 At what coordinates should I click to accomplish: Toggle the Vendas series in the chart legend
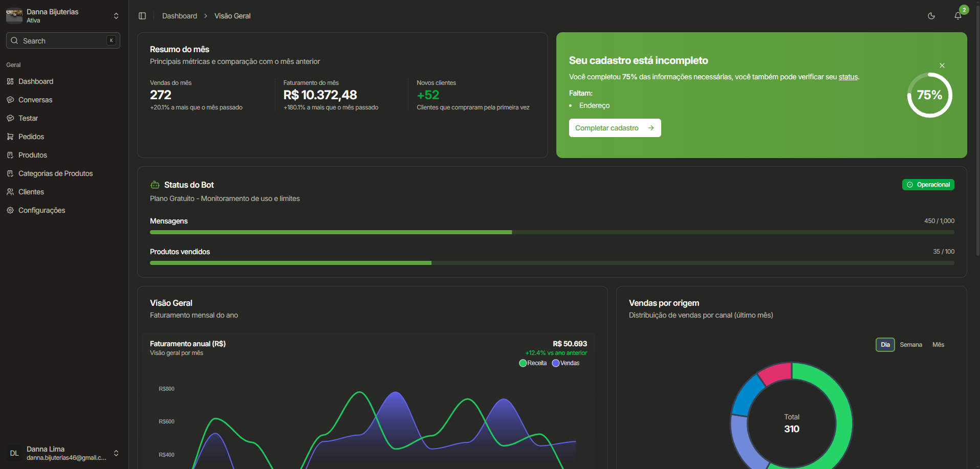[x=565, y=363]
